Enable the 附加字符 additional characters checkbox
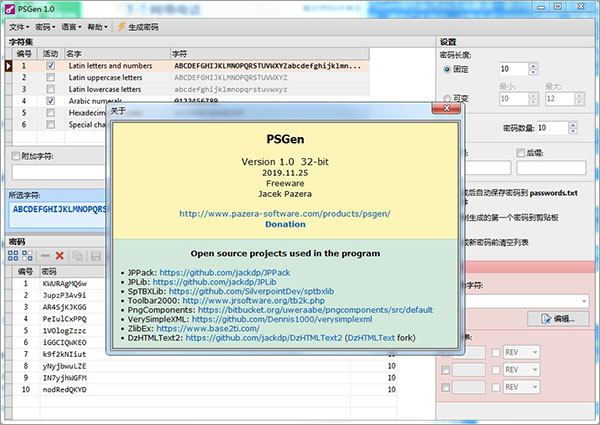 click(16, 156)
